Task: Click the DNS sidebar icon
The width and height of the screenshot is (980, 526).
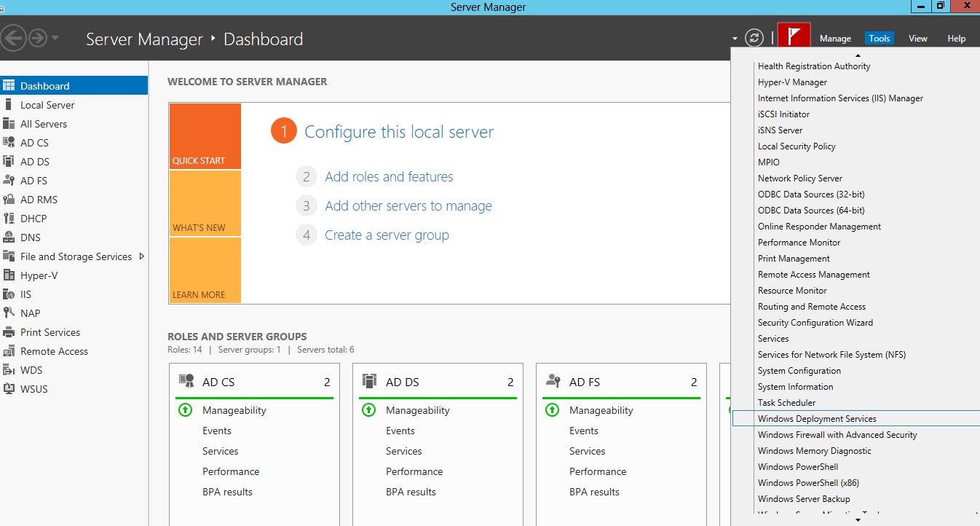Action: point(9,238)
